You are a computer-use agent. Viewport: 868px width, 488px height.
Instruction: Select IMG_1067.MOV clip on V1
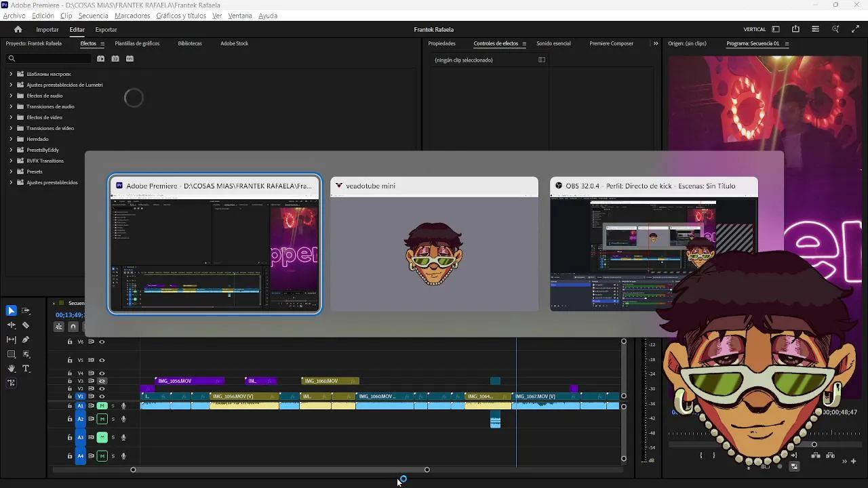click(x=546, y=396)
